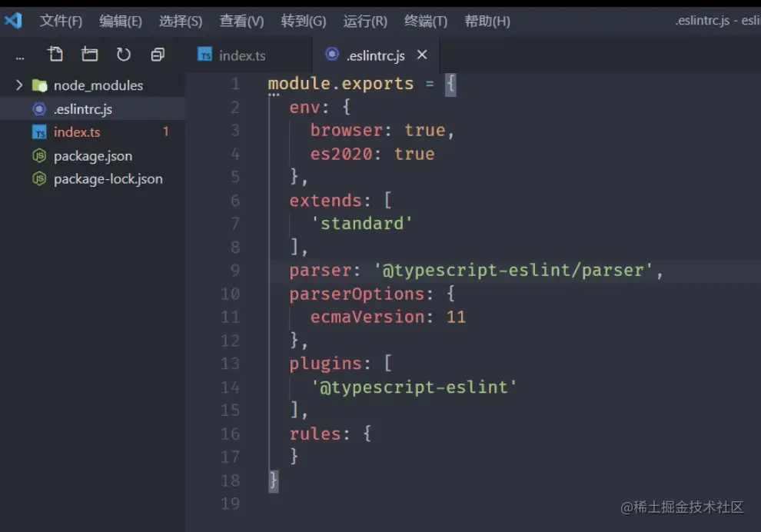The width and height of the screenshot is (761, 532).
Task: Click the highlighted opening brace on line 1
Action: coord(451,85)
